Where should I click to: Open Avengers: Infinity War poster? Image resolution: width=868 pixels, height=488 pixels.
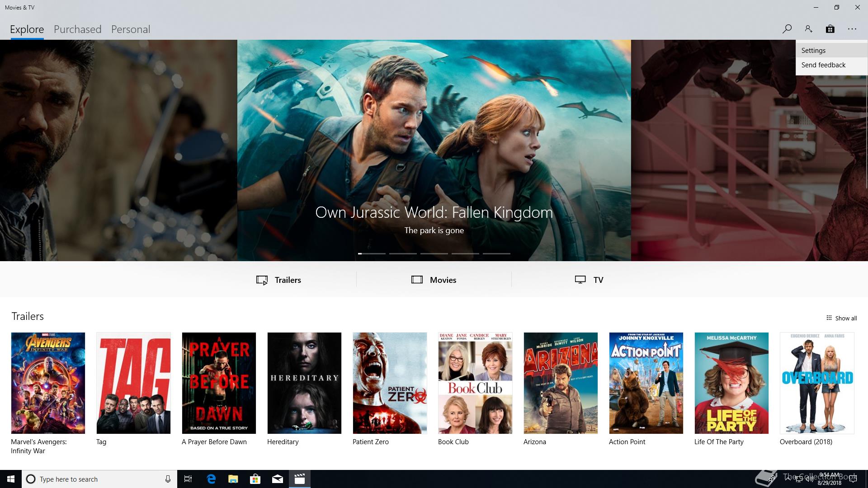point(48,383)
